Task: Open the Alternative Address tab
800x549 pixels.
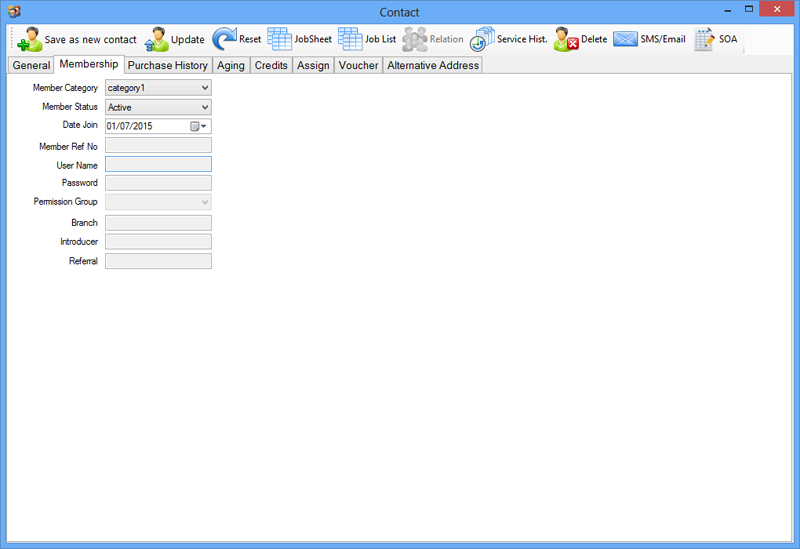Action: click(x=433, y=65)
